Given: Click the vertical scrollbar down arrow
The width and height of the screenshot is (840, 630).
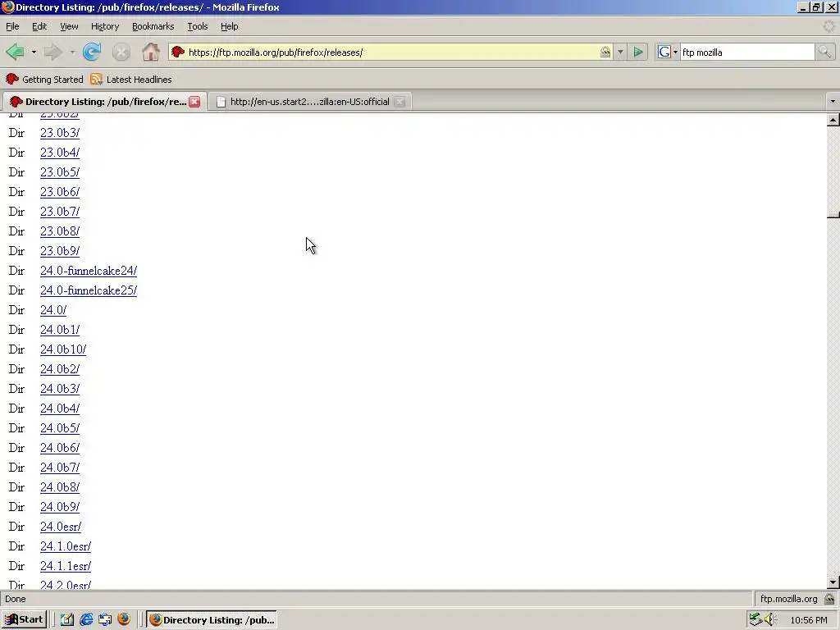Looking at the screenshot, I should click(x=833, y=582).
